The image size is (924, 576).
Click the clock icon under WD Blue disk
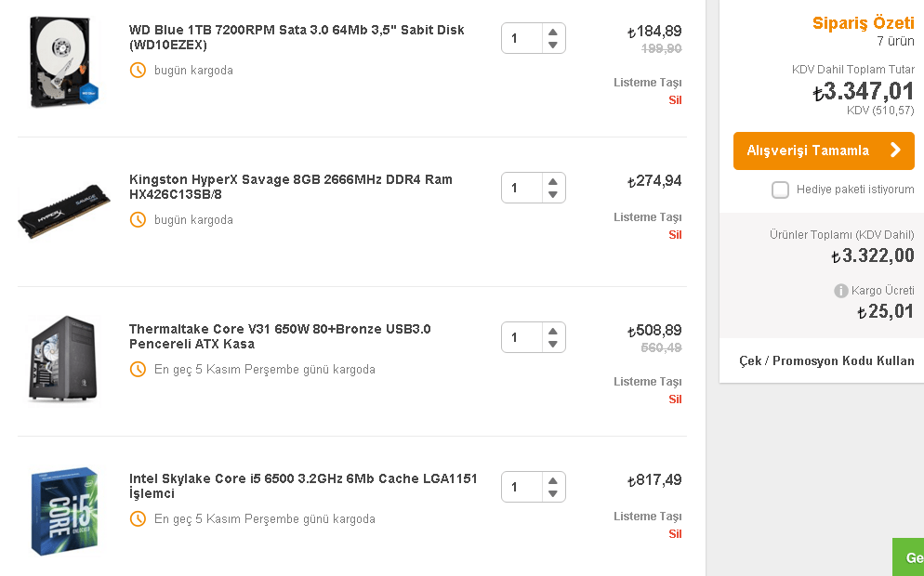pos(138,71)
